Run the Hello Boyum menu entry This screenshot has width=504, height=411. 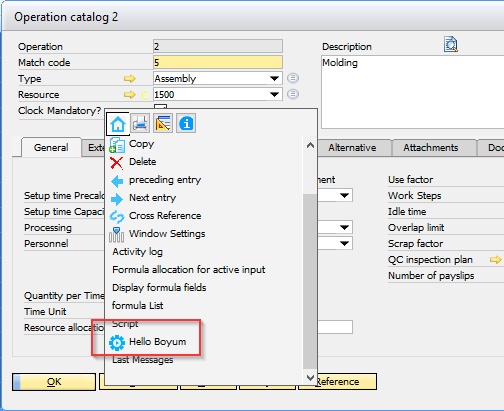(157, 342)
